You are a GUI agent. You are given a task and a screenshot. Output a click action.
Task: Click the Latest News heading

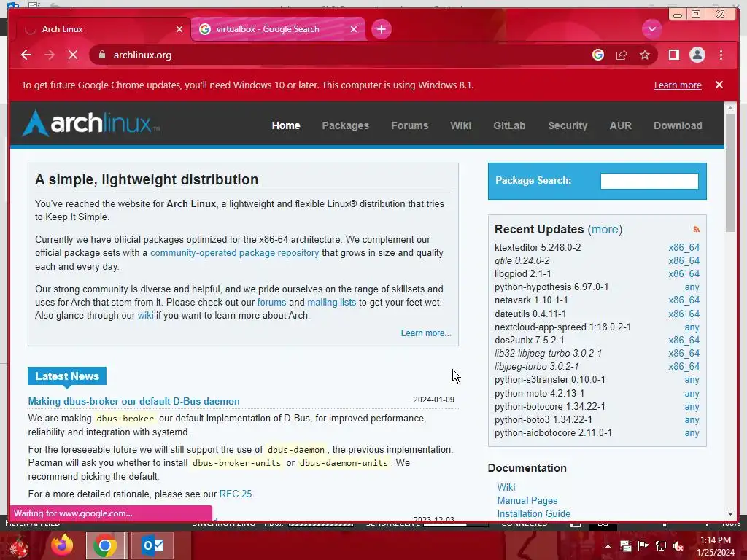coord(67,376)
